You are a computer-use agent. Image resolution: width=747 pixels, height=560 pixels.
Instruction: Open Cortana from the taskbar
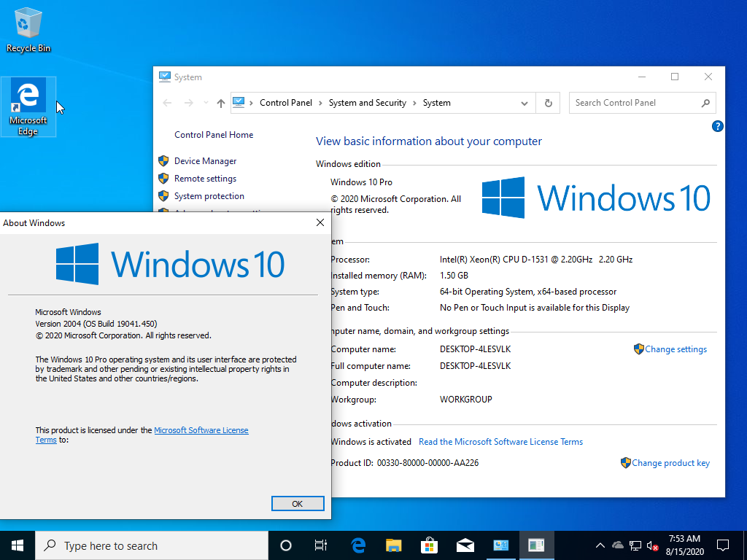[286, 545]
